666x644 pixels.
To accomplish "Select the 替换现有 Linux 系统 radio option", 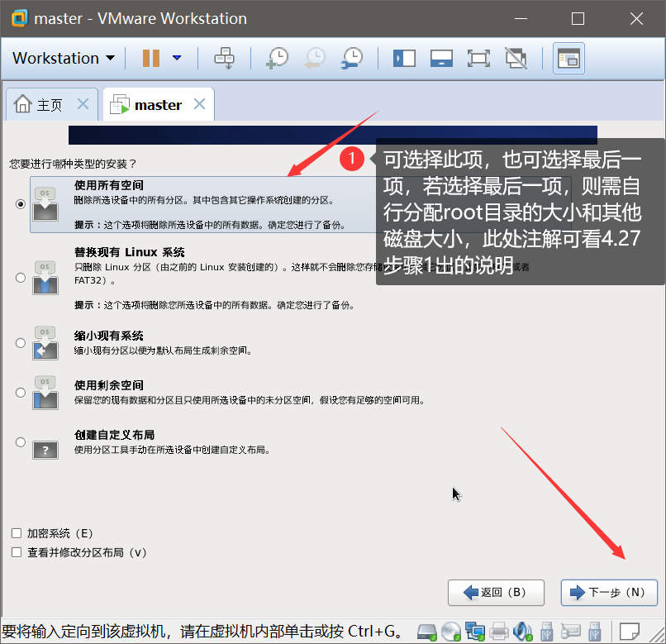I will click(x=21, y=278).
